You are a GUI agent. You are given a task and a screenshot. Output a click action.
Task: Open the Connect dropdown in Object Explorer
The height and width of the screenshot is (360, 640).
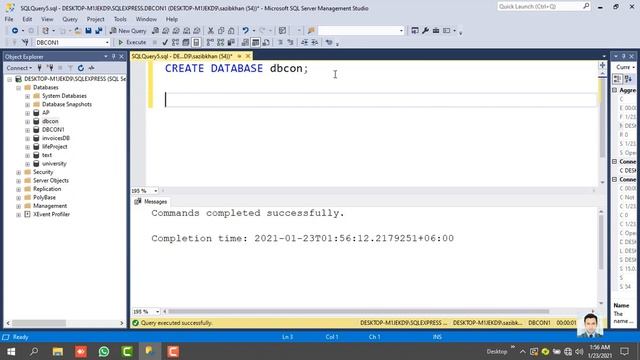click(x=19, y=68)
